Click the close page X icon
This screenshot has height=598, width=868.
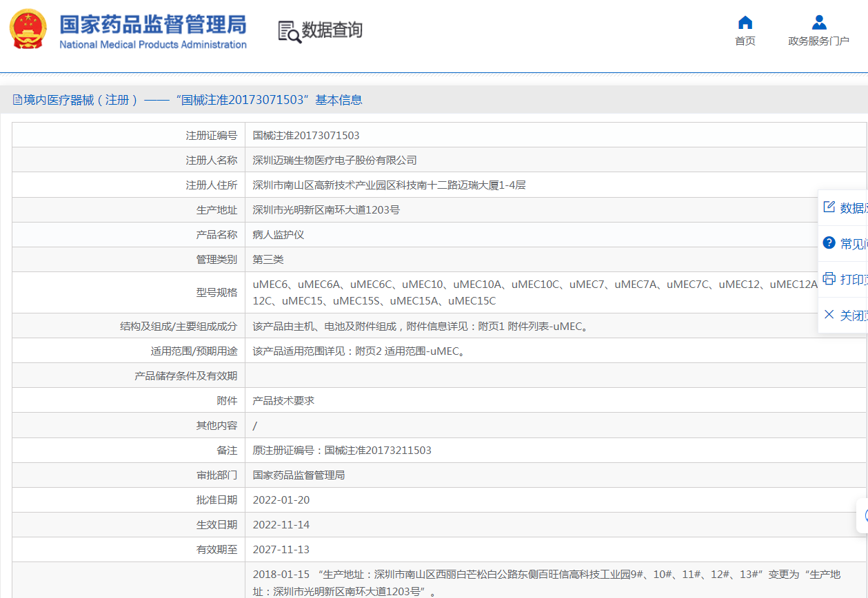[x=829, y=314]
